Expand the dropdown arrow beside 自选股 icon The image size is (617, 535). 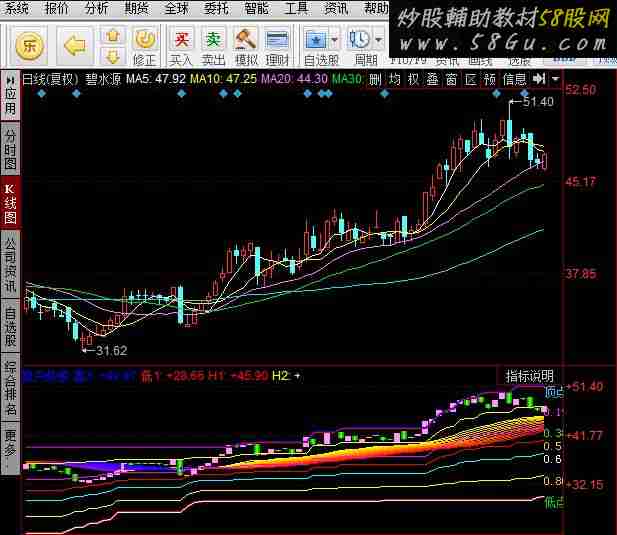(x=334, y=39)
